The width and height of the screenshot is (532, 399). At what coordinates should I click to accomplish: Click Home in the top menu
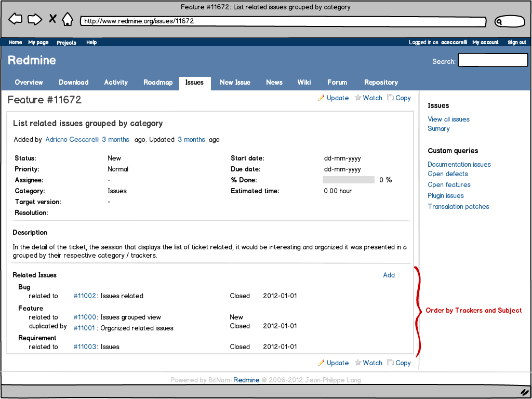(x=16, y=43)
